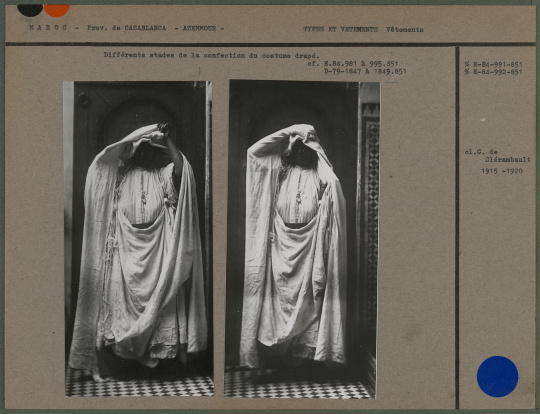
Task: Click the costume drapé caption line
Action: tap(211, 55)
